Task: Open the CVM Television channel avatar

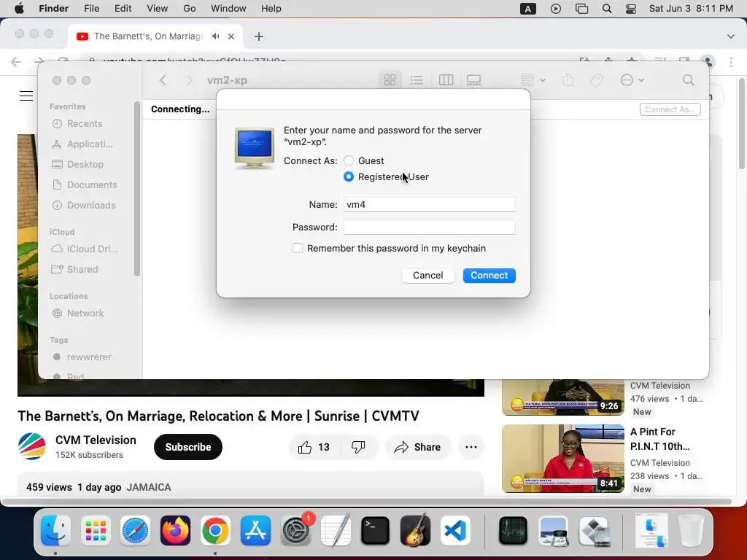Action: pyautogui.click(x=32, y=447)
